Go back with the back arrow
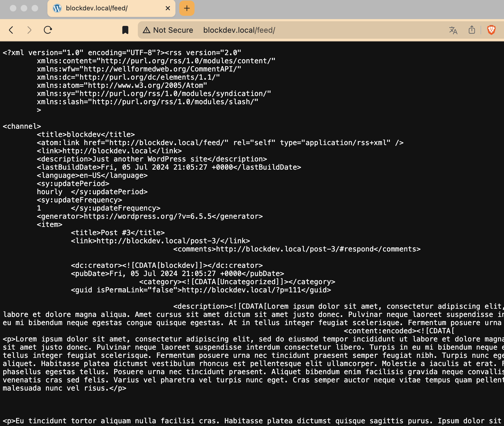This screenshot has height=426, width=504. click(x=11, y=30)
